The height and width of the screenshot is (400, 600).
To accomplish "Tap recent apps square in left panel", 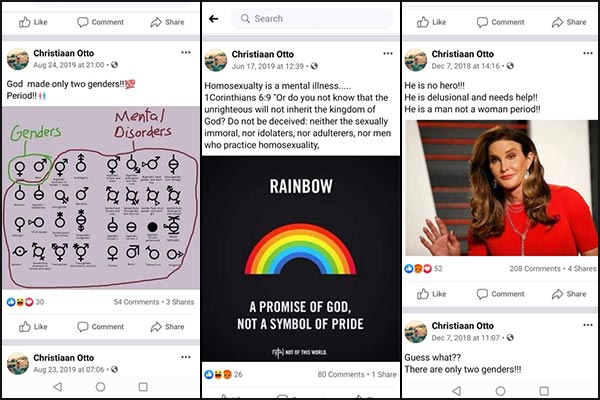I will 143,387.
